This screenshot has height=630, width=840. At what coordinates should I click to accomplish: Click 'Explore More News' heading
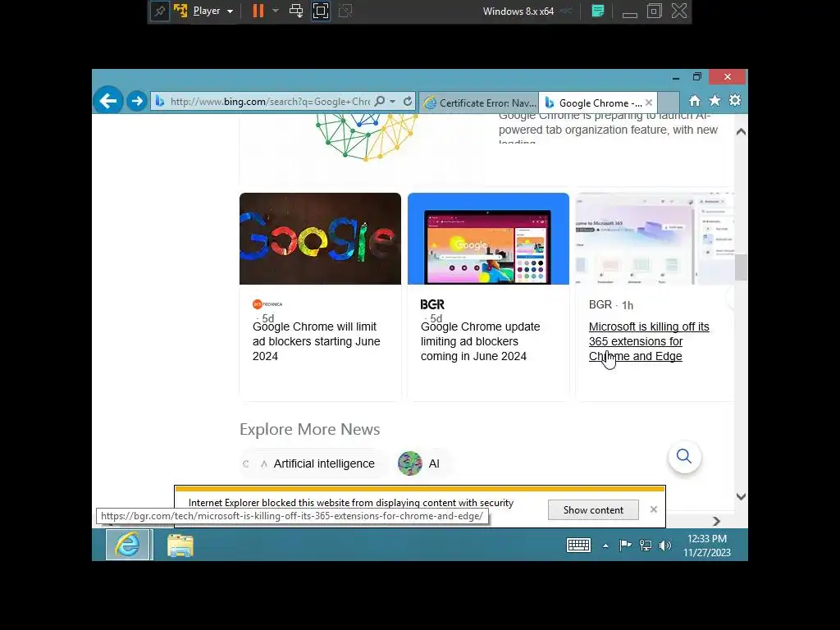pyautogui.click(x=309, y=429)
